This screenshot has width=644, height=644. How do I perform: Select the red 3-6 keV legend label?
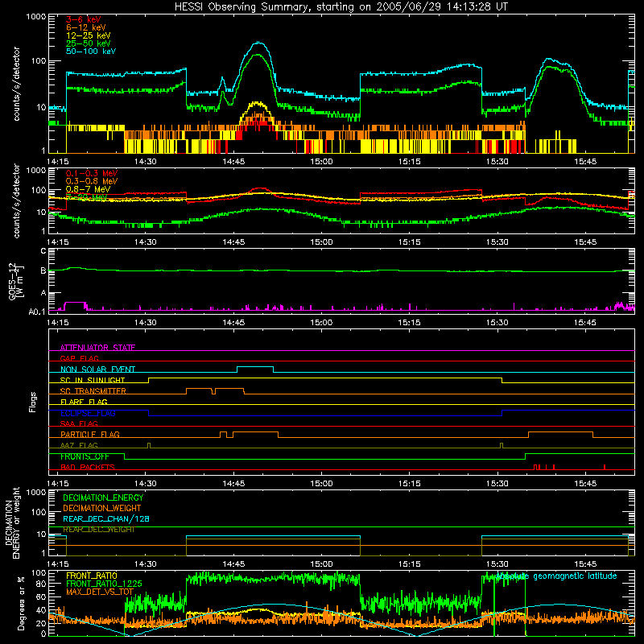pos(84,19)
